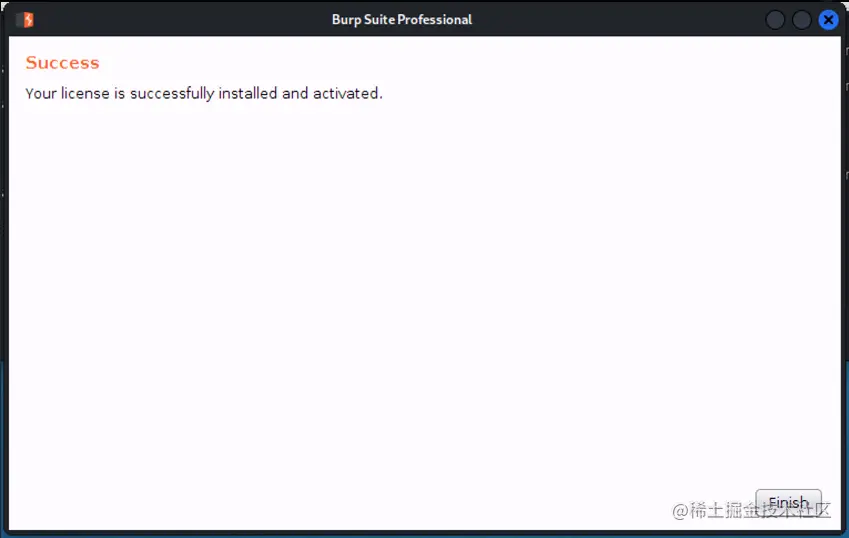This screenshot has height=538, width=849.
Task: Click the orange Success heading
Action: click(62, 63)
